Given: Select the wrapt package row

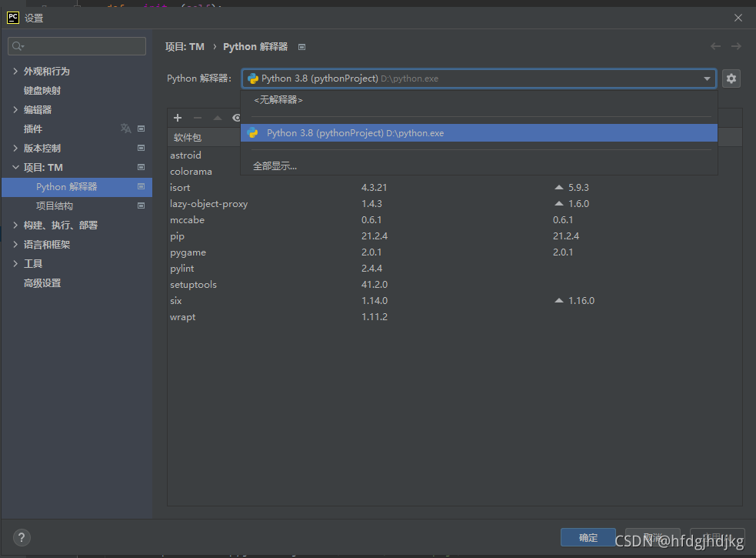Looking at the screenshot, I should (x=455, y=316).
